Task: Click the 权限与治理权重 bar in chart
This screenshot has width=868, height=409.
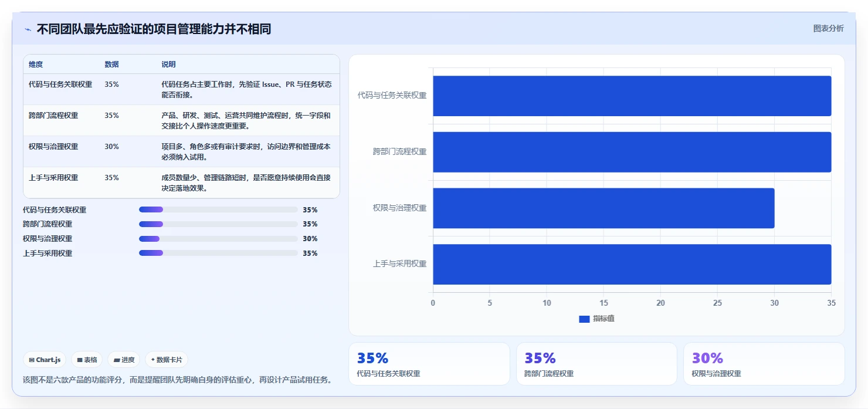Action: pos(603,208)
